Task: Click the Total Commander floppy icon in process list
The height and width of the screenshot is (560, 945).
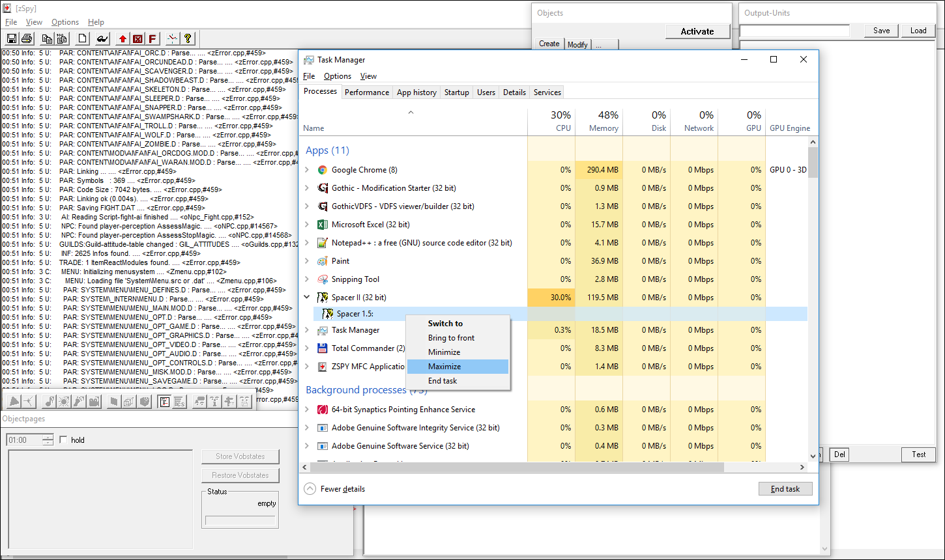Action: [x=322, y=348]
